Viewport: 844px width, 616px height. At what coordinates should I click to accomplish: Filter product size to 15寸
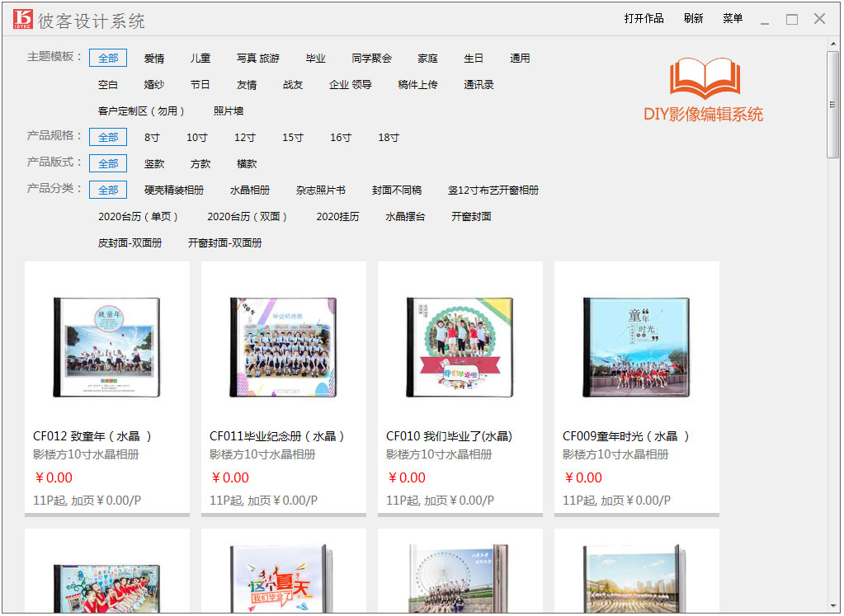click(x=293, y=137)
